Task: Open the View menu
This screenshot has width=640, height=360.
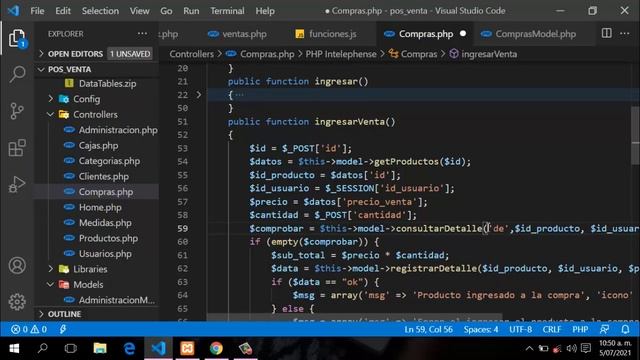Action: tap(139, 11)
